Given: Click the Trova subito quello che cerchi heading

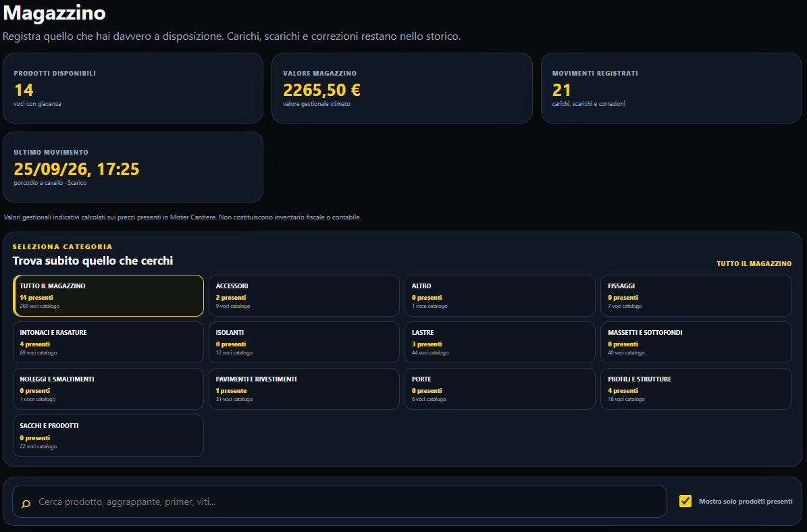Looking at the screenshot, I should tap(93, 261).
